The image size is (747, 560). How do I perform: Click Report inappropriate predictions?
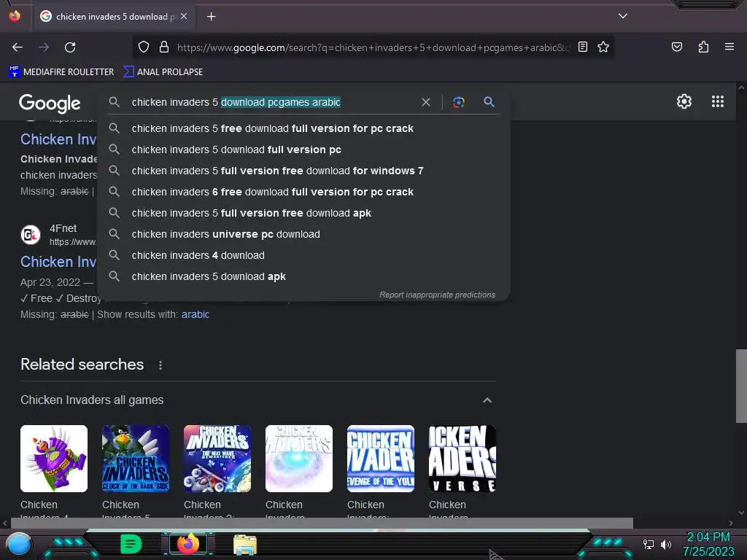tap(438, 295)
